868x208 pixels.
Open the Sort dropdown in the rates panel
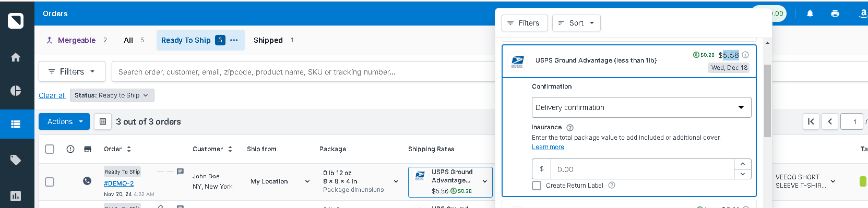click(x=576, y=23)
